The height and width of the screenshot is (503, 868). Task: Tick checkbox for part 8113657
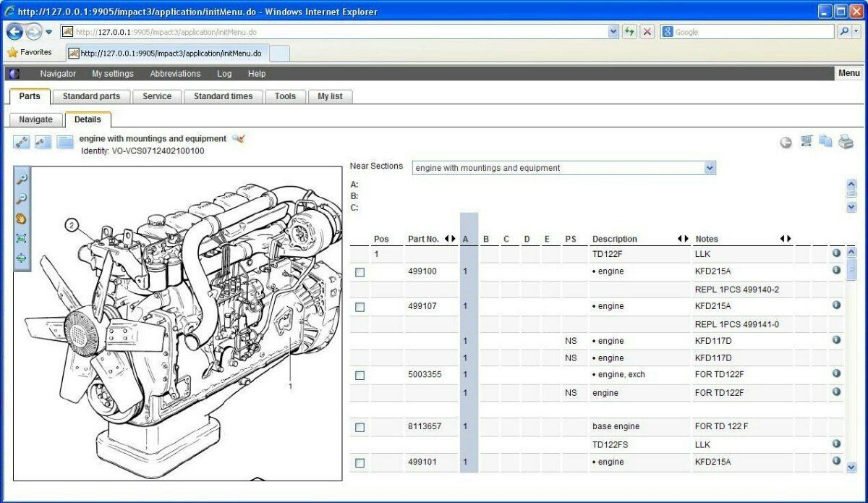point(359,428)
